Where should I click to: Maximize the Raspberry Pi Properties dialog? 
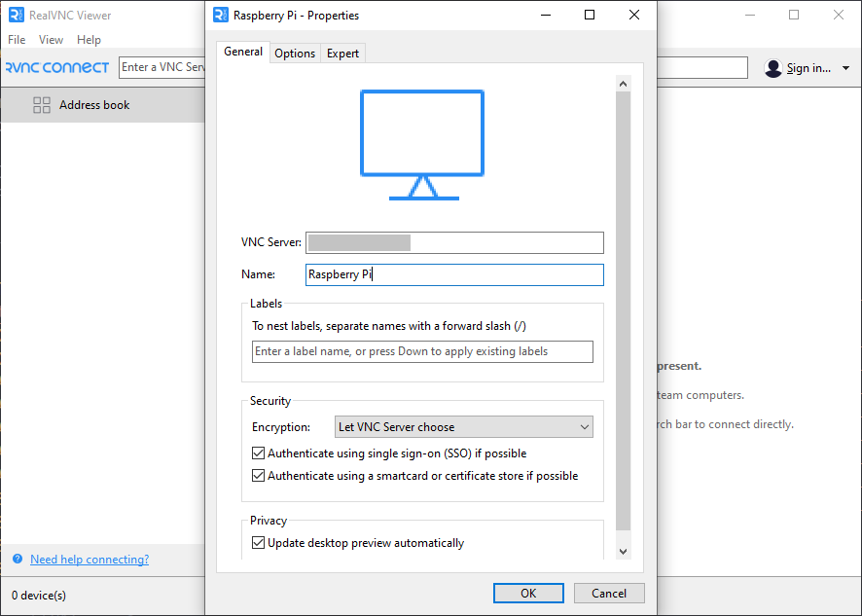[x=590, y=15]
